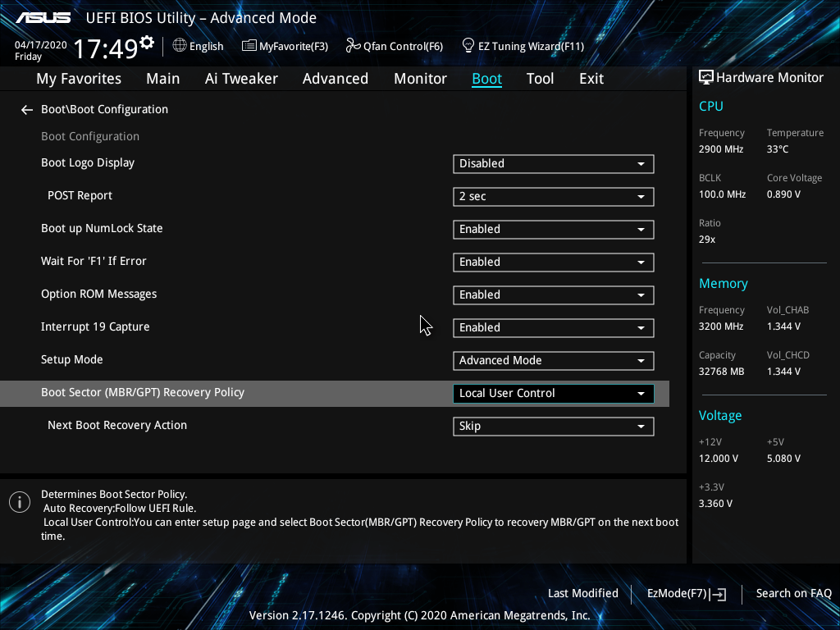Image resolution: width=840 pixels, height=630 pixels.
Task: Open the Tool tab
Action: 540,79
